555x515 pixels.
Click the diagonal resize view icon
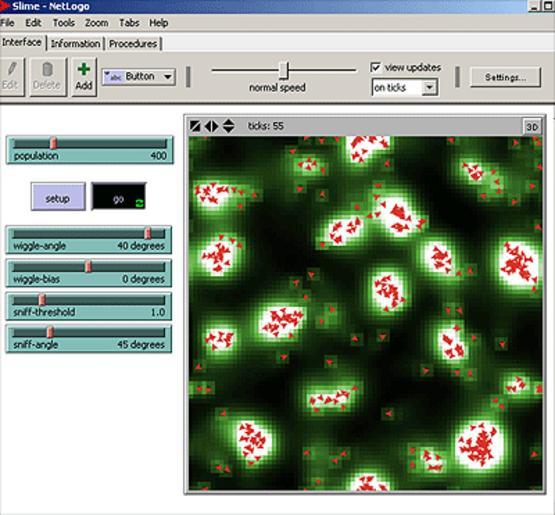point(195,126)
